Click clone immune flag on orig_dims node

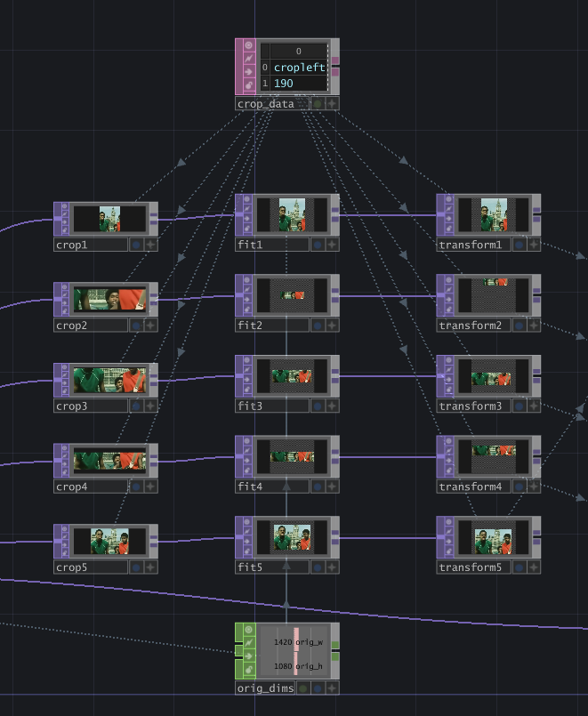(x=248, y=655)
